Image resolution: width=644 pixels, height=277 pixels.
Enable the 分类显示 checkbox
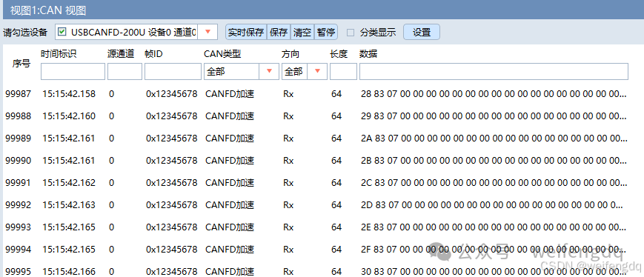point(351,33)
